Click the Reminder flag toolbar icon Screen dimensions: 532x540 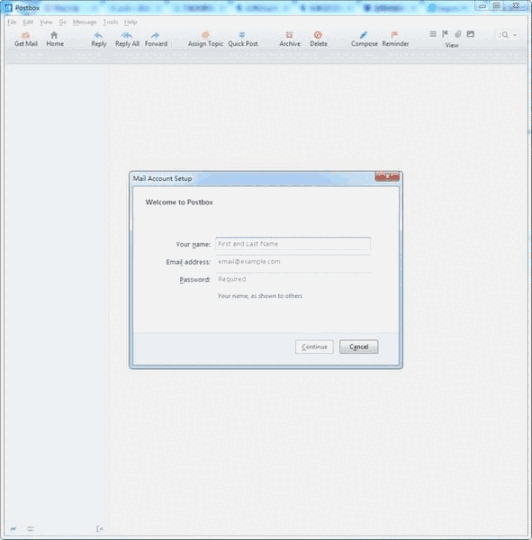pyautogui.click(x=395, y=35)
